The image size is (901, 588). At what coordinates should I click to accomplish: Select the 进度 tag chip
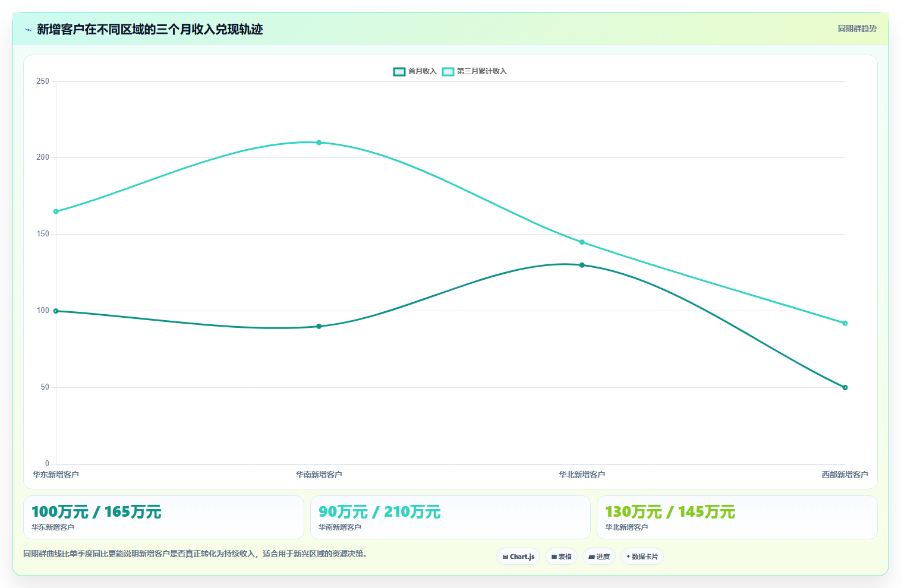598,557
